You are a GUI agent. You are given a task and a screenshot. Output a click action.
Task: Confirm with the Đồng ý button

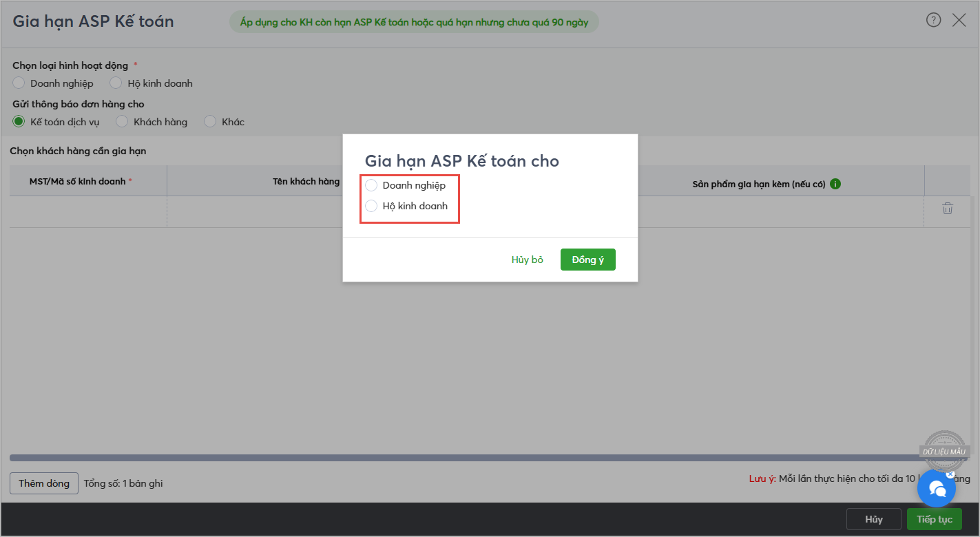587,260
